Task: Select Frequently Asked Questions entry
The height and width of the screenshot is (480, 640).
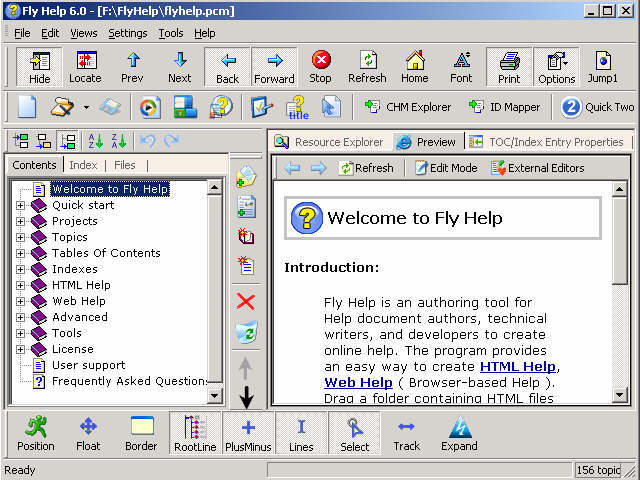Action: 130,381
